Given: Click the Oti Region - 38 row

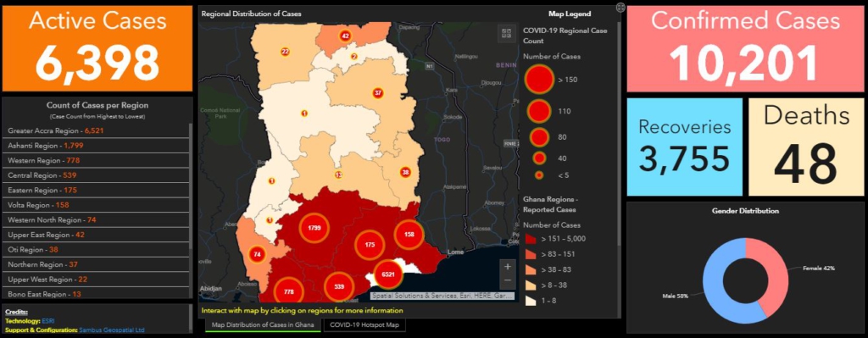Looking at the screenshot, I should [x=96, y=250].
